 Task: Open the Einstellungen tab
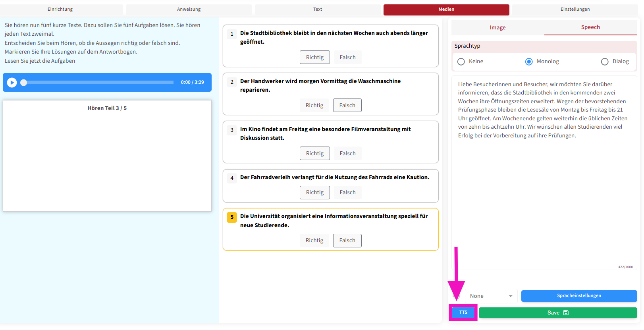[575, 10]
